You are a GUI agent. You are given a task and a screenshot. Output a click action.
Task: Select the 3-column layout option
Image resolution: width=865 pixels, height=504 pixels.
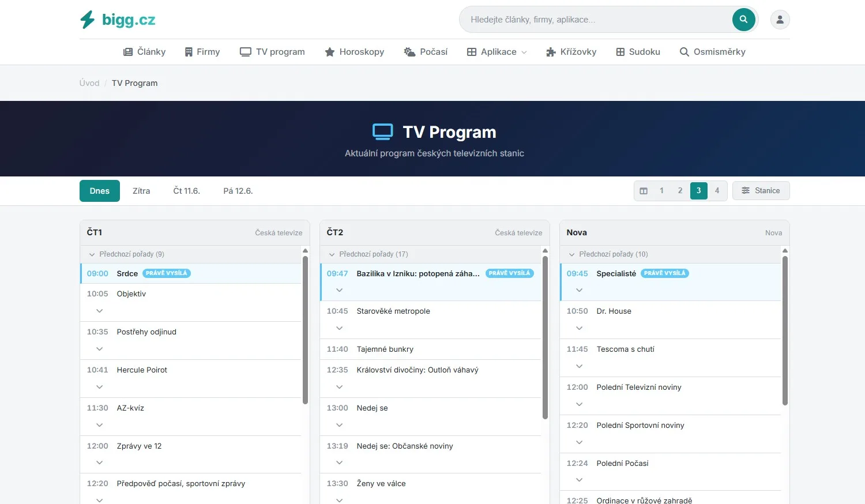point(699,191)
